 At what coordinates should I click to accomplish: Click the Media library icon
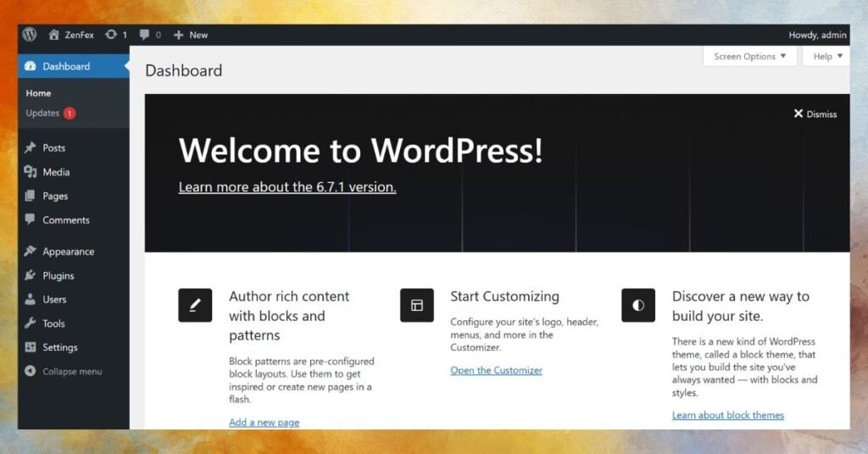click(30, 172)
